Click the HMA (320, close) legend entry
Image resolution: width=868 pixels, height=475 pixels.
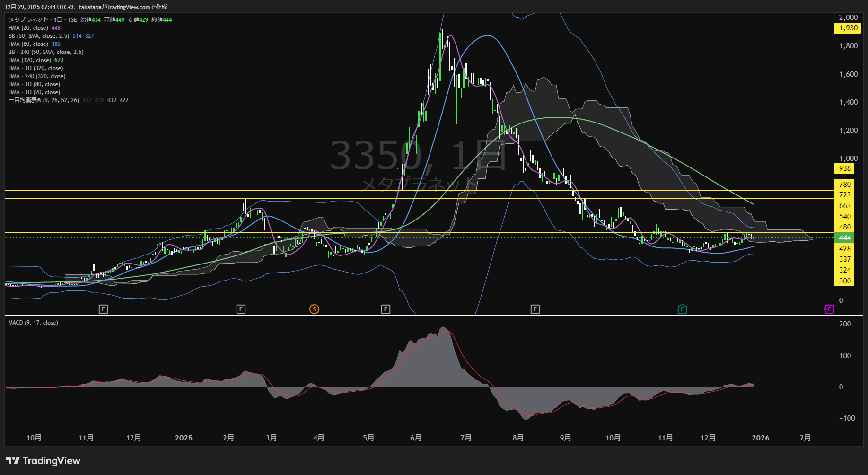pos(29,60)
